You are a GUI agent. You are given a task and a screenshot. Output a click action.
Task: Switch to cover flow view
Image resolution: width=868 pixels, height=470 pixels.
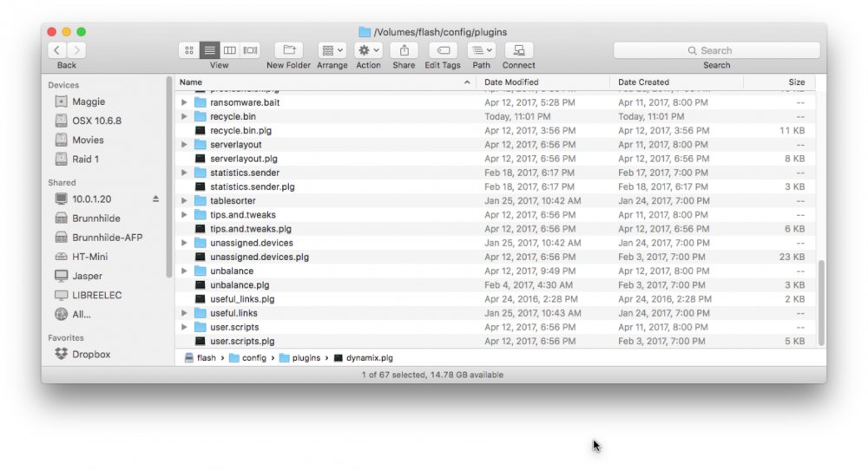[x=250, y=50]
